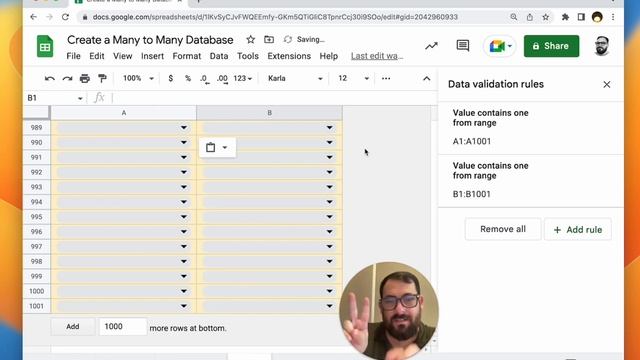
Task: Increase decimal places icon
Action: [222, 79]
